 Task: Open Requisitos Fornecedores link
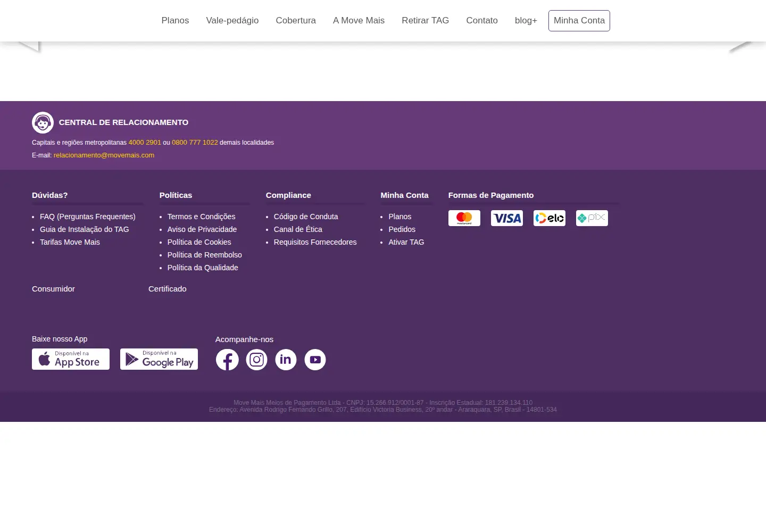point(315,242)
